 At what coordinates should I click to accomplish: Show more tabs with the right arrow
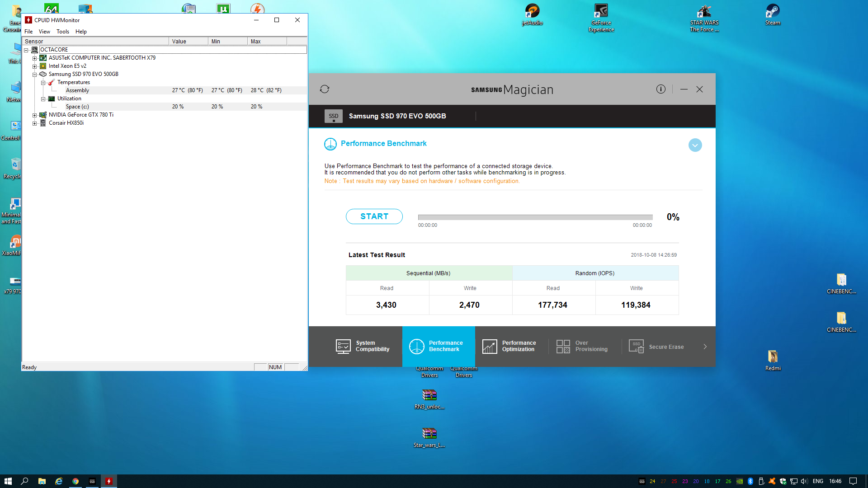tap(705, 347)
